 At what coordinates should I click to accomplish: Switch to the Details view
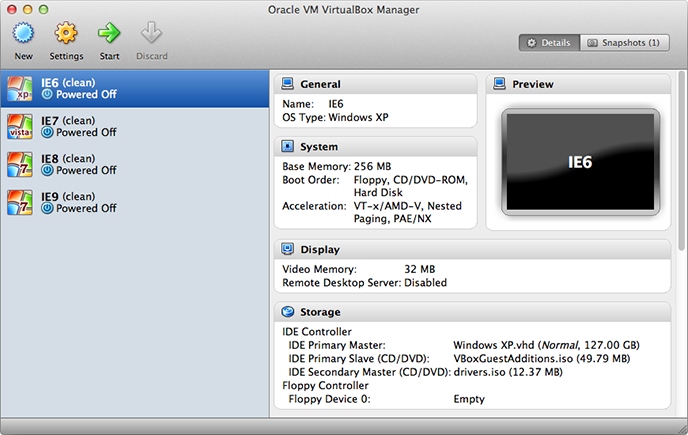(549, 43)
